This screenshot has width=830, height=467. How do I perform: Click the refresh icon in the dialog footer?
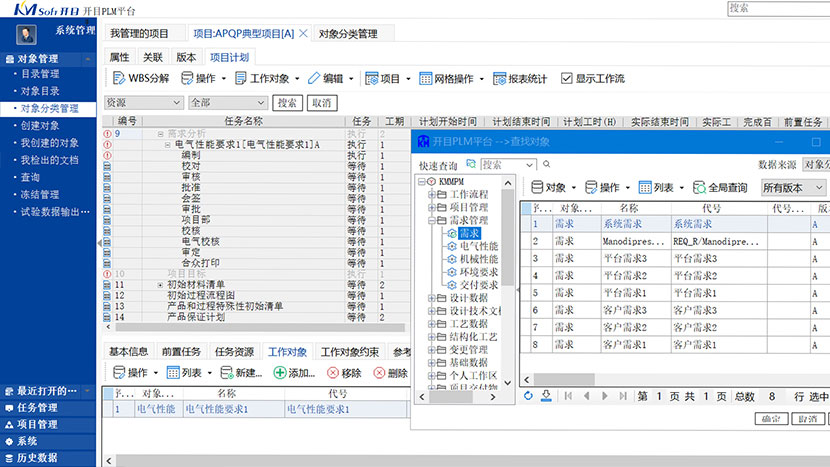(528, 396)
